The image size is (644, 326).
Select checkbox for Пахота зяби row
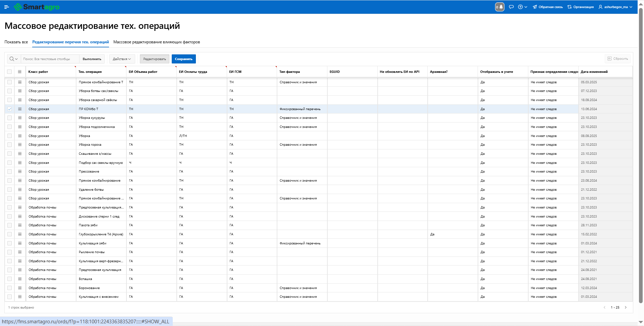click(x=9, y=225)
